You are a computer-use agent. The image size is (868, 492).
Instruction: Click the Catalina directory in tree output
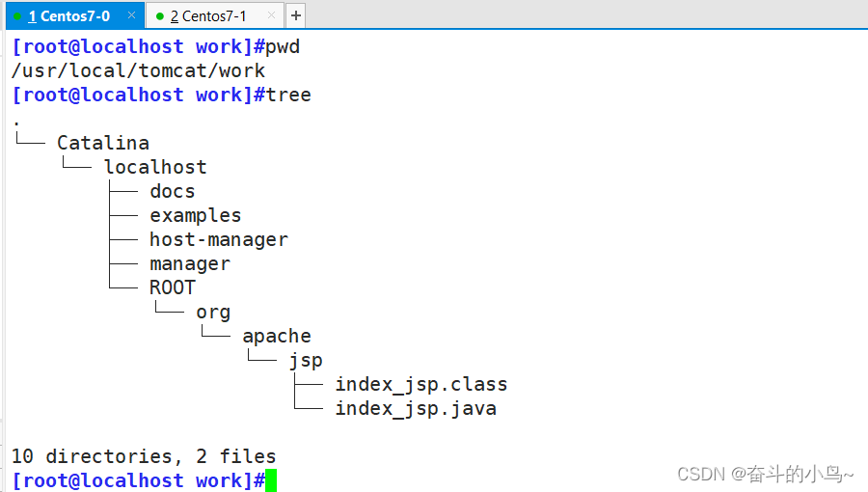pyautogui.click(x=103, y=143)
